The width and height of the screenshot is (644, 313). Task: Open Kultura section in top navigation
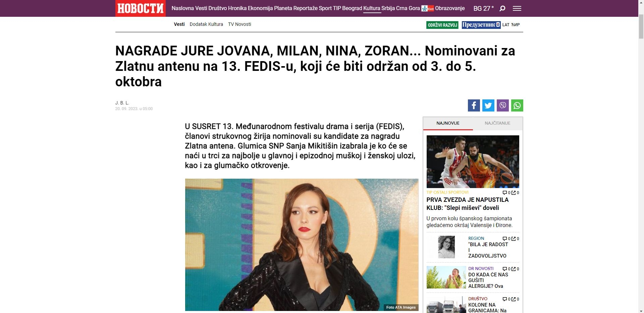click(372, 8)
